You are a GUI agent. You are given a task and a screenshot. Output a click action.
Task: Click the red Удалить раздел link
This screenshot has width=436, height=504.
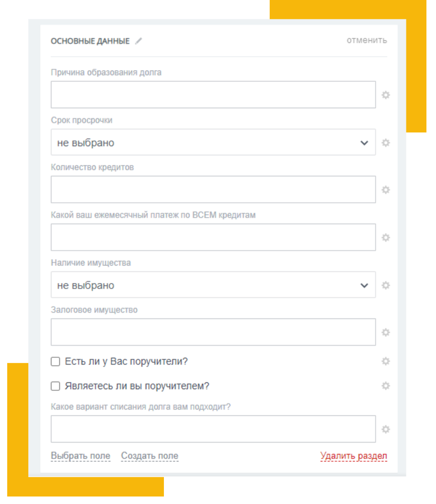[354, 456]
